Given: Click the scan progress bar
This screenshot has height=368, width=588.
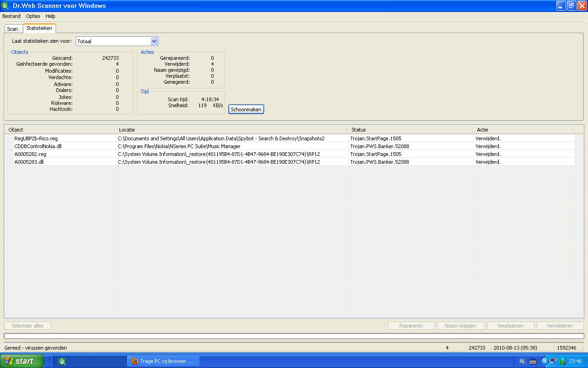Looking at the screenshot, I should click(294, 336).
